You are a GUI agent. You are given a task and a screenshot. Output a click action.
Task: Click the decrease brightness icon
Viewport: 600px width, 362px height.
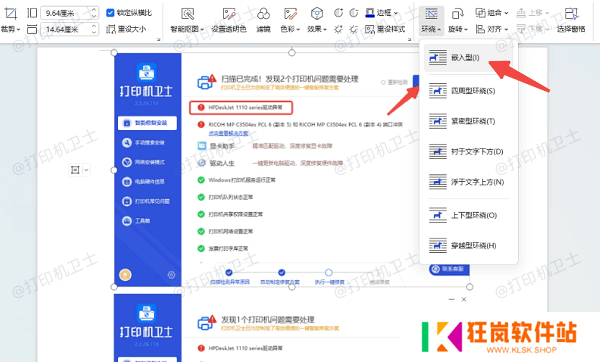tap(354, 29)
